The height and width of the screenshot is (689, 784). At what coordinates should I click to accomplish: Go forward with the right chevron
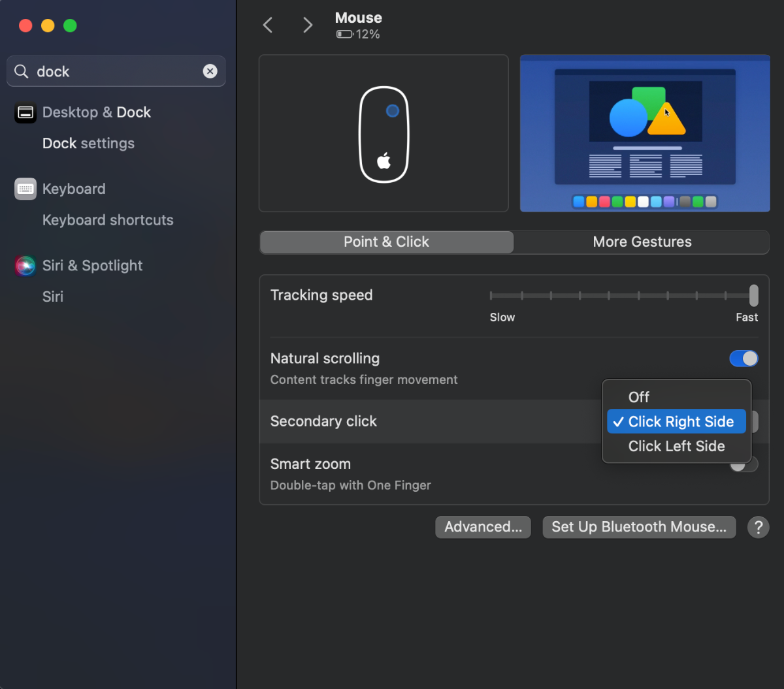pos(308,25)
